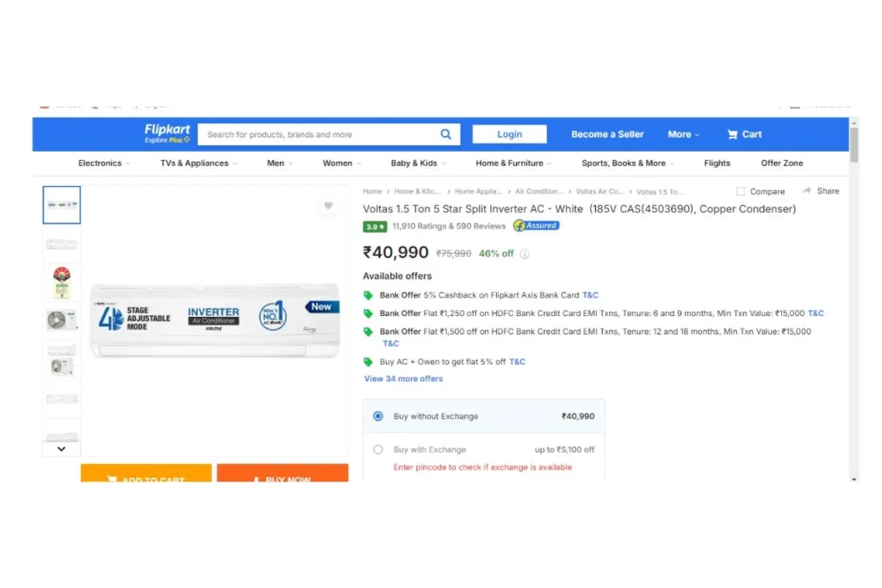Expand the Electronics category dropdown

104,164
